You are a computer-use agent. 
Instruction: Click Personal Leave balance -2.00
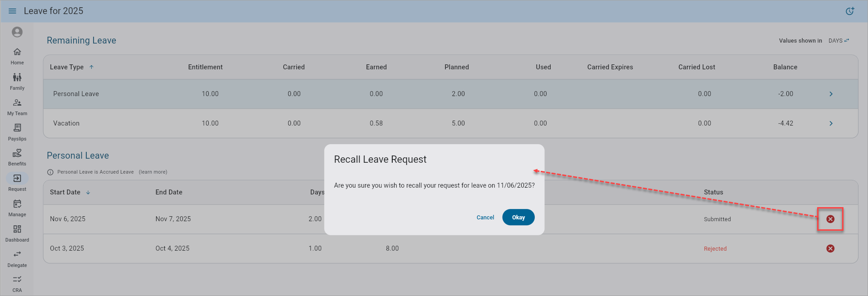(x=786, y=94)
